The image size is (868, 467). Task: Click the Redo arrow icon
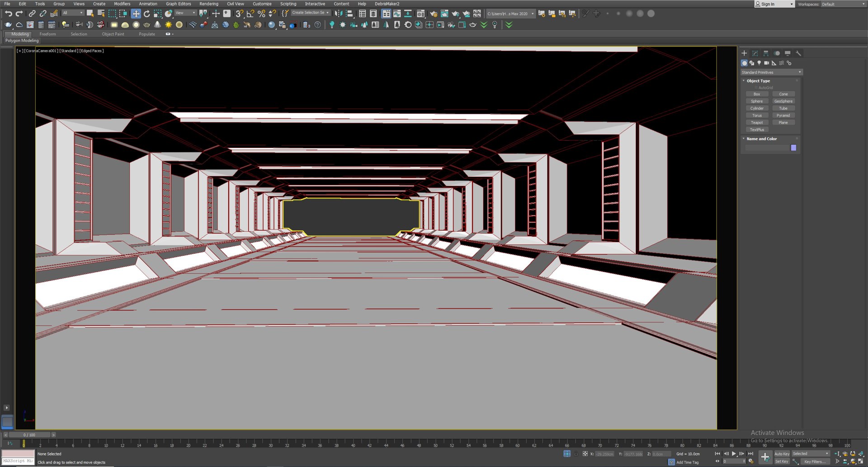19,14
